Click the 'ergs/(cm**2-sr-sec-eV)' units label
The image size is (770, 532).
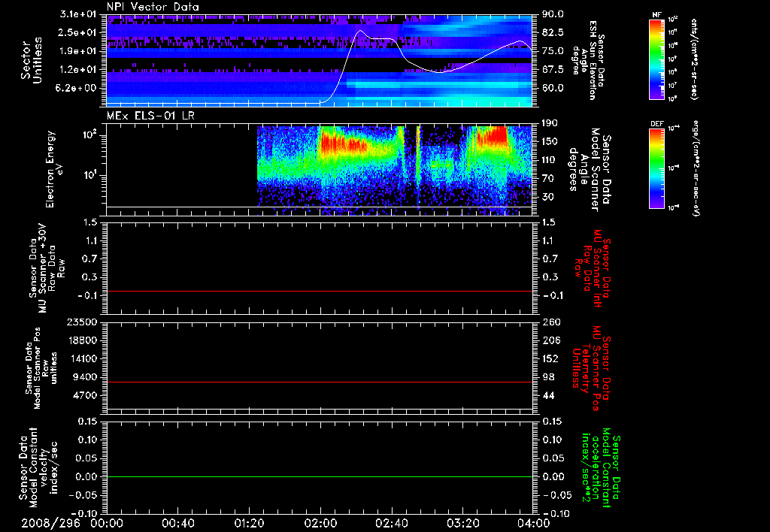(695, 168)
